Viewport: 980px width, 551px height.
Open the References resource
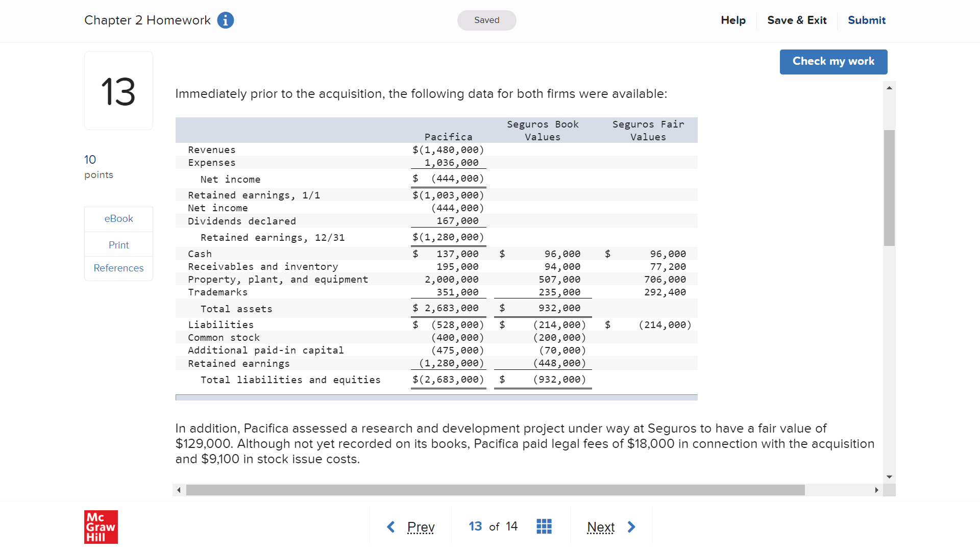(118, 268)
